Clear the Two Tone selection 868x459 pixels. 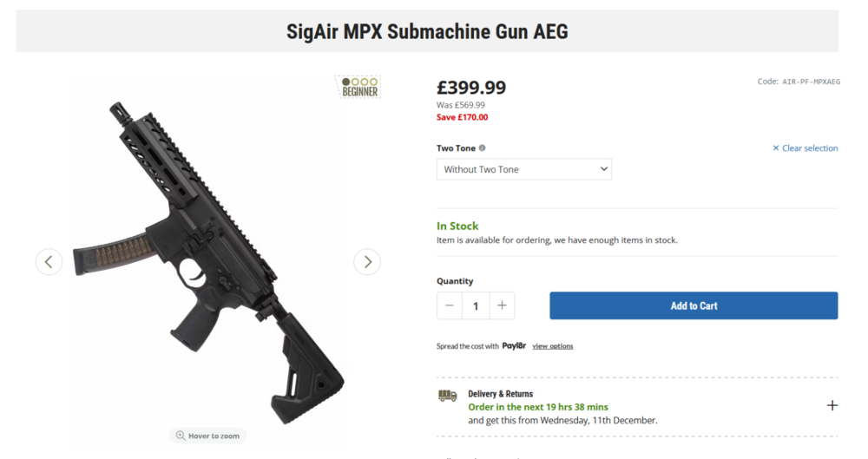(x=806, y=148)
